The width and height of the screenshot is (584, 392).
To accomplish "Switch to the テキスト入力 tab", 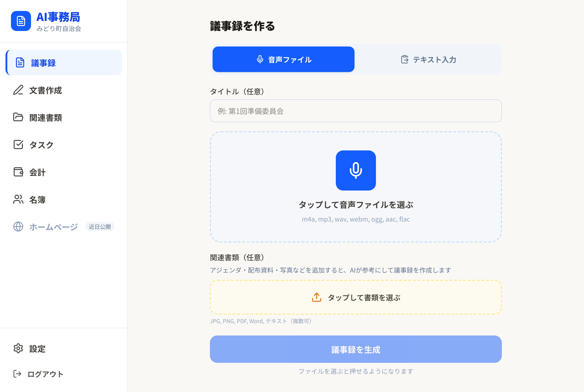I will tap(428, 59).
